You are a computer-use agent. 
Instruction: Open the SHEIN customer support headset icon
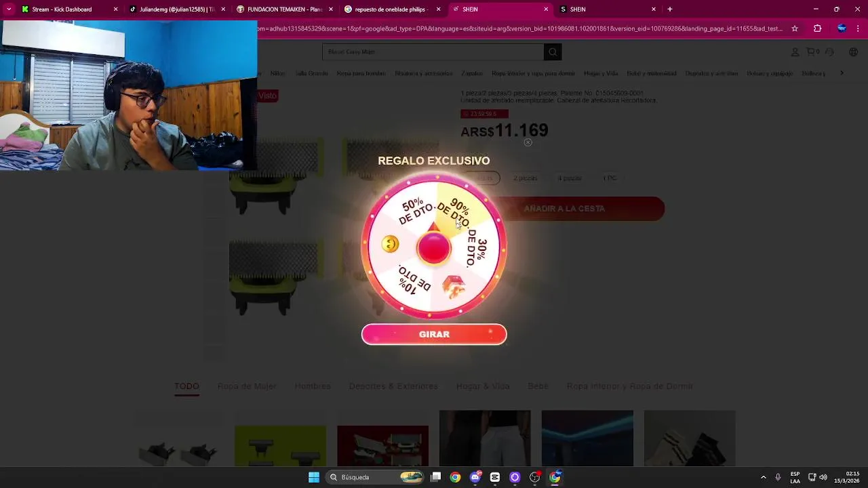click(x=829, y=52)
